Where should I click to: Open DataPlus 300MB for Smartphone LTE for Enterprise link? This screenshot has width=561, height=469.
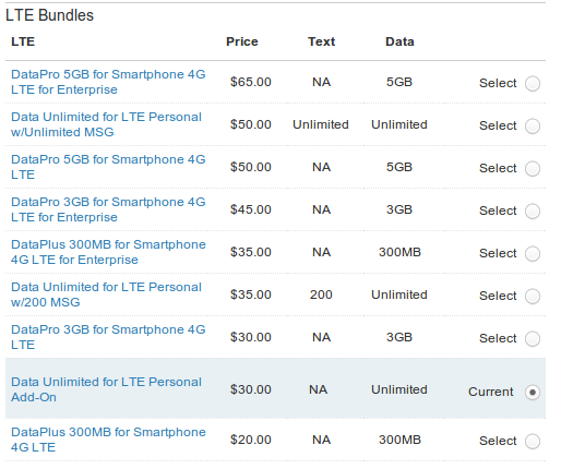click(x=108, y=252)
